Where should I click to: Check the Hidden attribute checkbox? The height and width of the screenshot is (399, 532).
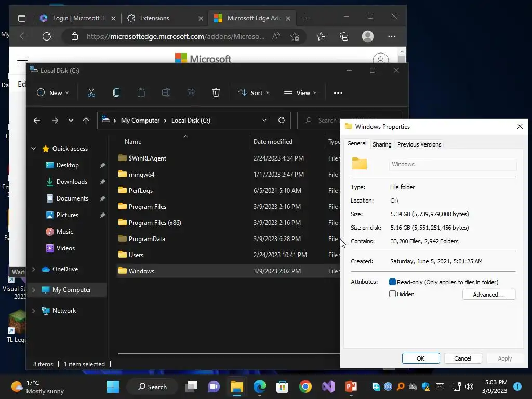pyautogui.click(x=392, y=294)
